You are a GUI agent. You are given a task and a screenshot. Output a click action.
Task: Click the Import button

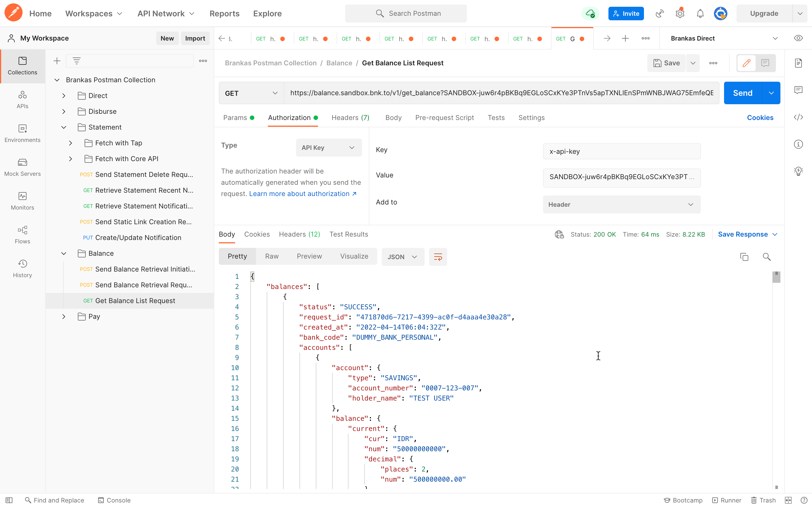click(195, 38)
